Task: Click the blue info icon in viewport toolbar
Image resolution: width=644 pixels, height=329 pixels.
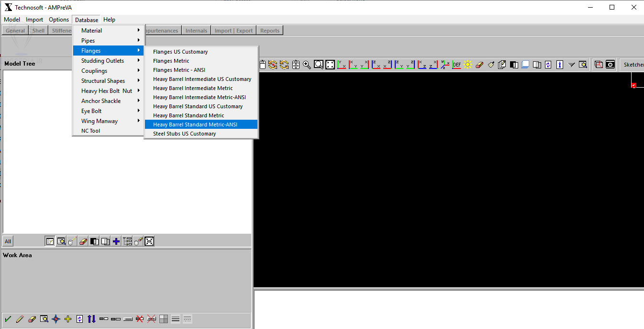Action: (560, 65)
